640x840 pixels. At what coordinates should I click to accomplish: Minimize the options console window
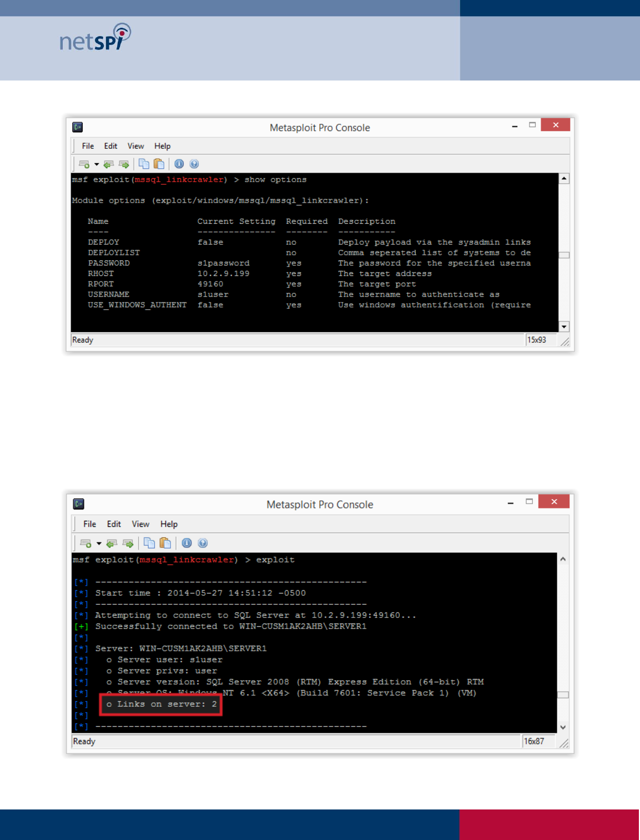pyautogui.click(x=515, y=126)
